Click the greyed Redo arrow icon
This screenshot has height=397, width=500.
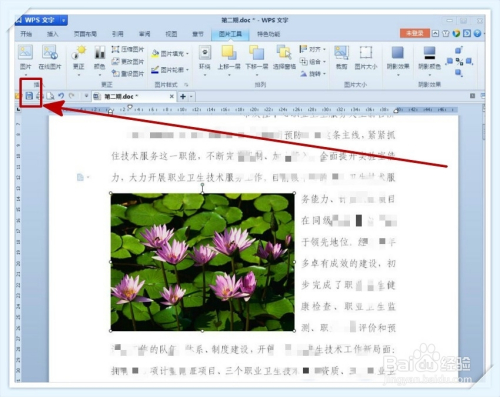point(71,96)
